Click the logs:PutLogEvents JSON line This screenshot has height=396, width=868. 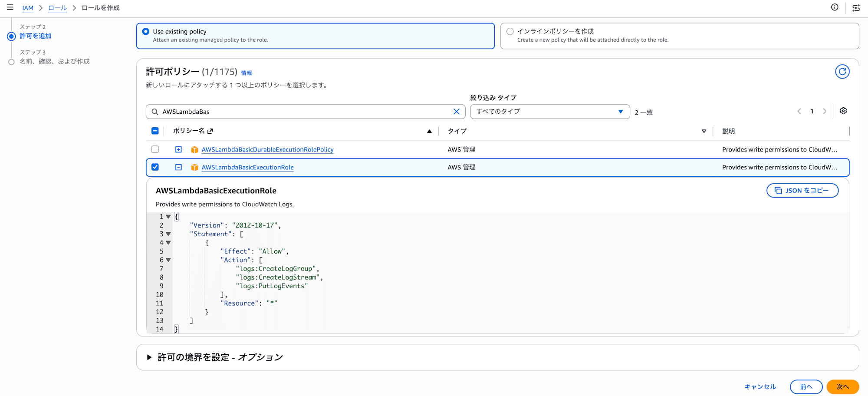click(x=272, y=286)
